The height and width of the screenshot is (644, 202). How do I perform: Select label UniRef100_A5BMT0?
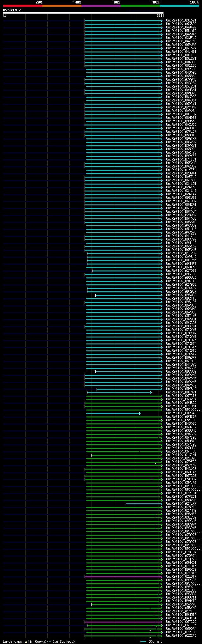181,135
